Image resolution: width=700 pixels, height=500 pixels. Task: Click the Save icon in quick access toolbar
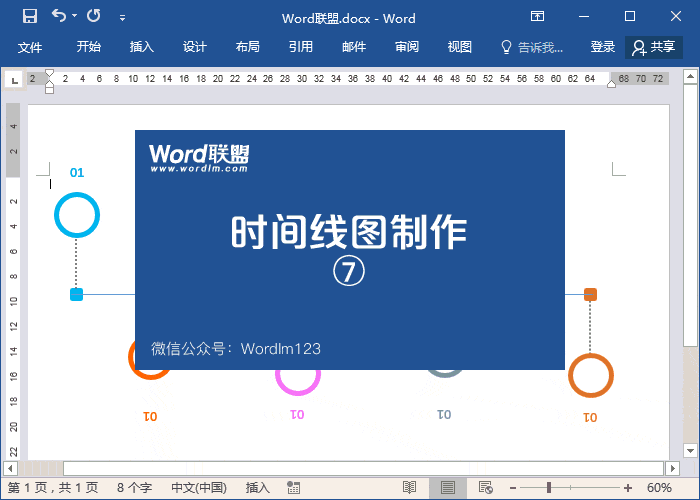coord(30,16)
